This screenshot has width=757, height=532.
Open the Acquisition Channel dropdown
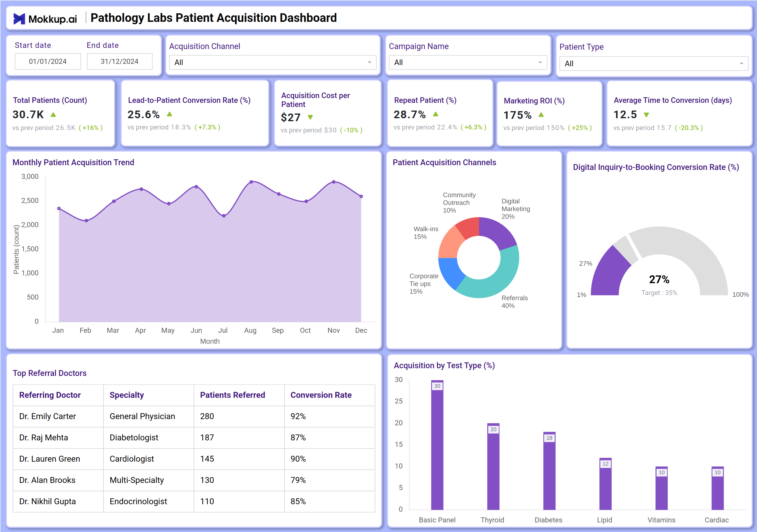click(x=273, y=62)
